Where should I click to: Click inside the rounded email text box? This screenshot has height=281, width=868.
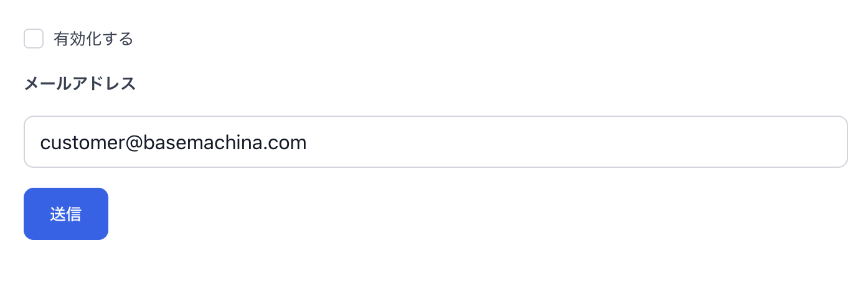pos(435,142)
